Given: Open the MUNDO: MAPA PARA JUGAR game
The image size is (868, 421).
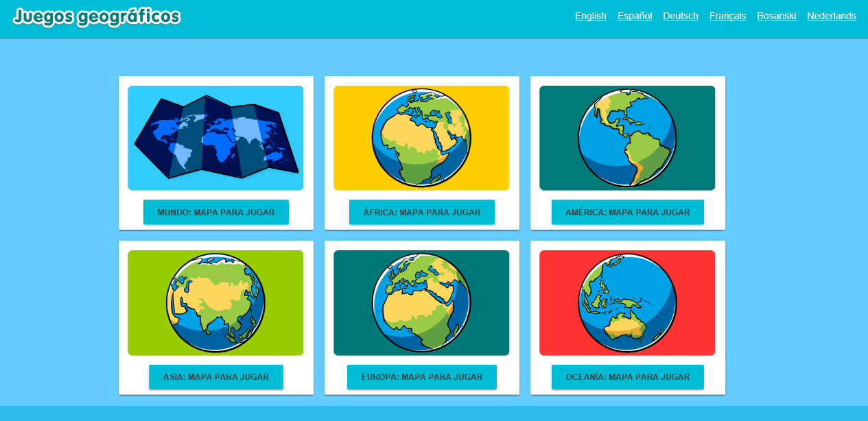Looking at the screenshot, I should point(215,212).
